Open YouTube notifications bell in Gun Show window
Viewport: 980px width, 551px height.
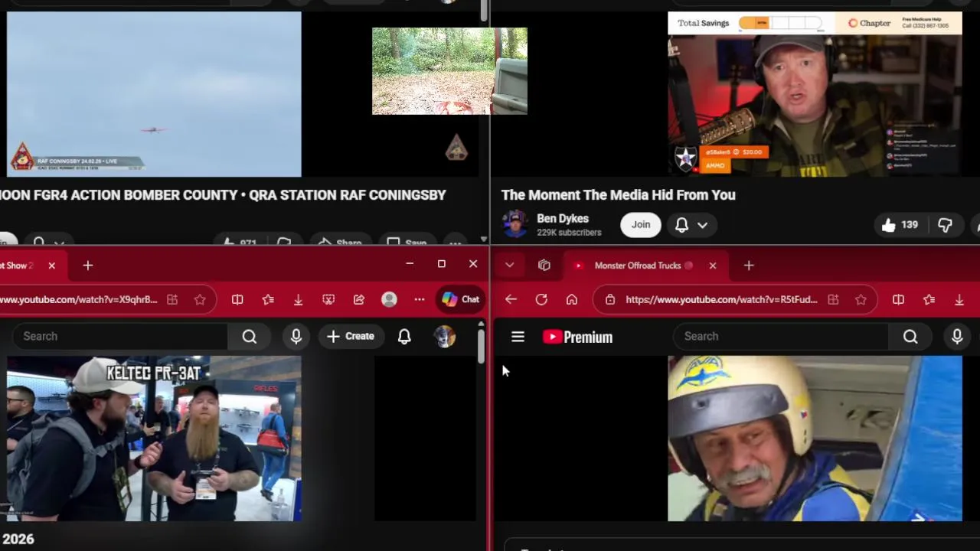pyautogui.click(x=404, y=336)
